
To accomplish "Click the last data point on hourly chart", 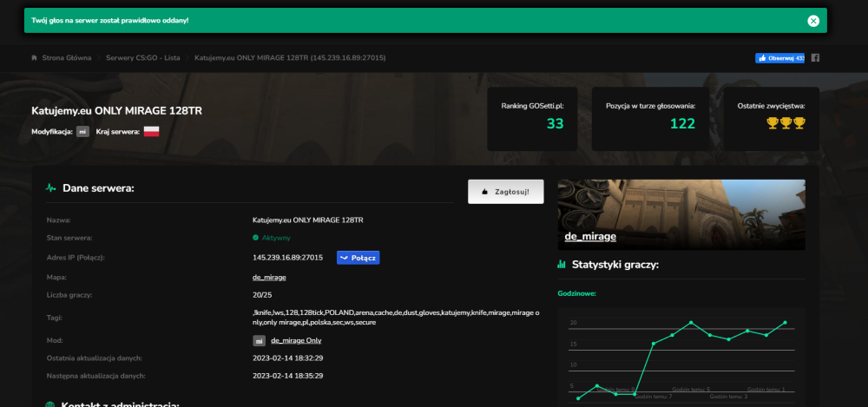I will [785, 322].
